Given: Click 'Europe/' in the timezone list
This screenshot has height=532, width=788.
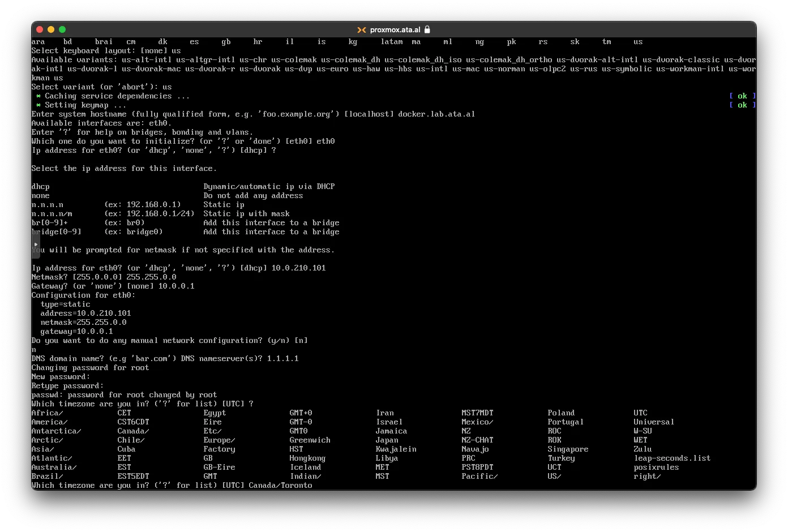Looking at the screenshot, I should click(220, 440).
